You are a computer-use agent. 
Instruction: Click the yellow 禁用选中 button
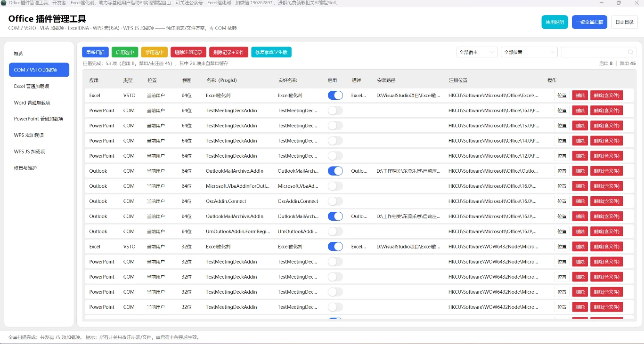(x=155, y=52)
